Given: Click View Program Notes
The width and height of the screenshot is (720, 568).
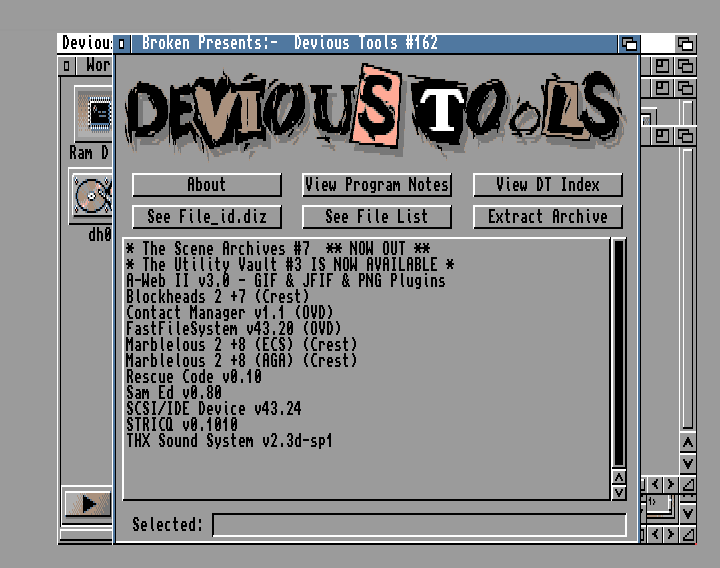Looking at the screenshot, I should coord(377,185).
